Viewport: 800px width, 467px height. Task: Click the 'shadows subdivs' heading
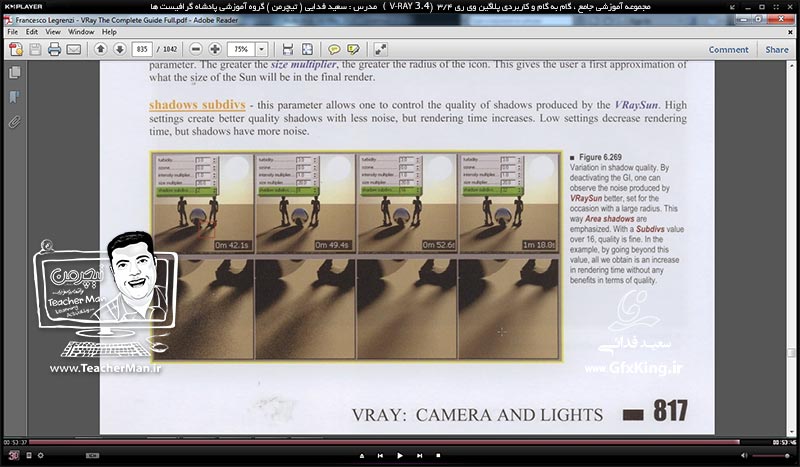(x=197, y=105)
